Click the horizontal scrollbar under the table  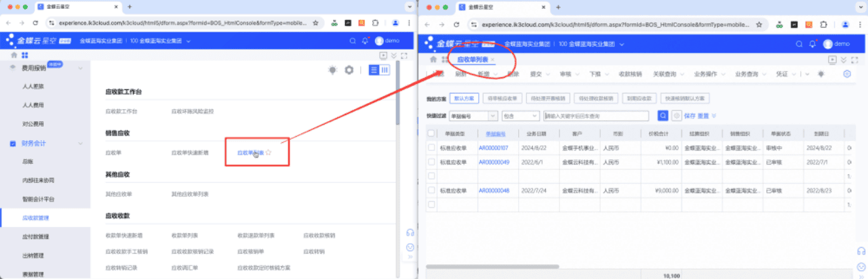tap(492, 267)
